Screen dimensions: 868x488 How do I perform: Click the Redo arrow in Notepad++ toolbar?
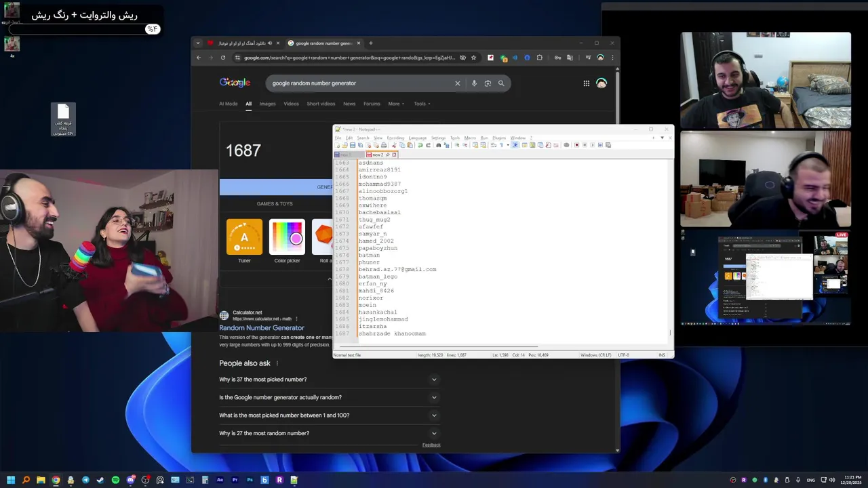coord(428,145)
